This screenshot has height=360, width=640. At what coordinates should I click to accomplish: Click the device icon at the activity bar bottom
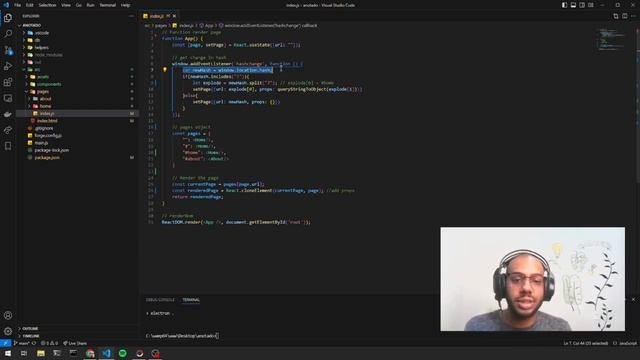[x=8, y=146]
